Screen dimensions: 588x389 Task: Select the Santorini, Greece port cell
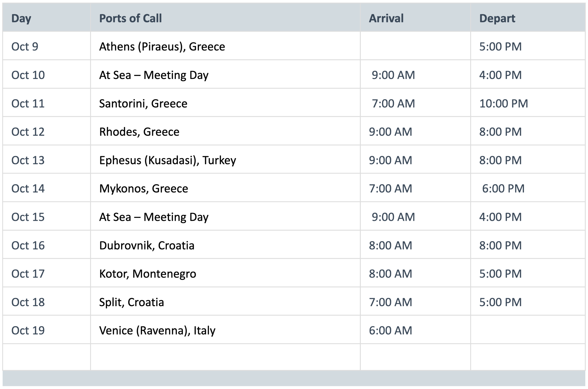coord(143,104)
